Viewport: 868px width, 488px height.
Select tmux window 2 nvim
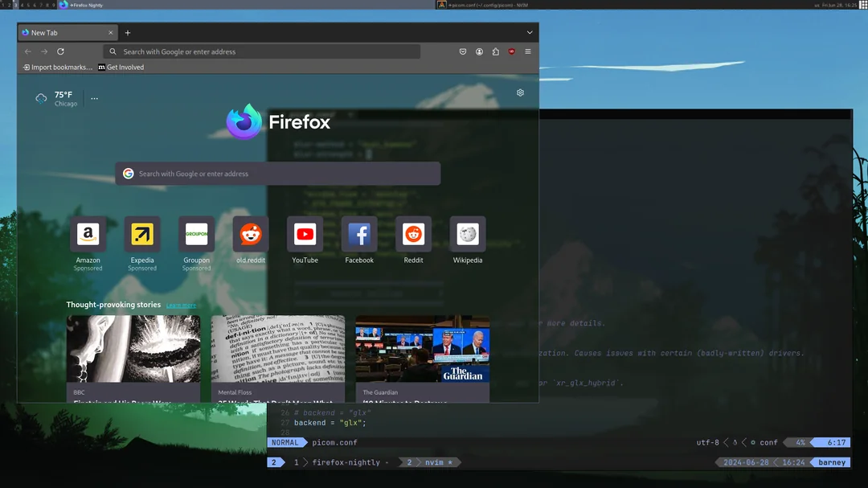click(x=429, y=462)
